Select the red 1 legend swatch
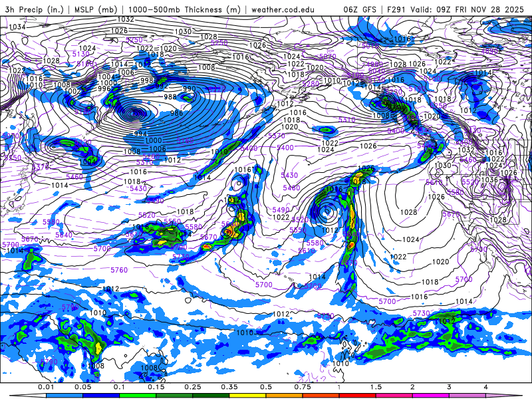This screenshot has height=399, width=532. click(x=358, y=396)
